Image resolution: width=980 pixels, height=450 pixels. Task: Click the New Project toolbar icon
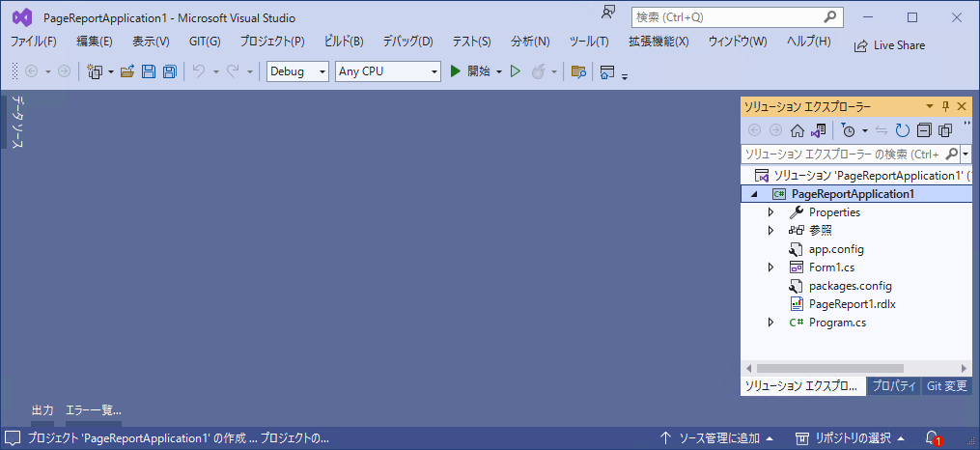pos(95,71)
